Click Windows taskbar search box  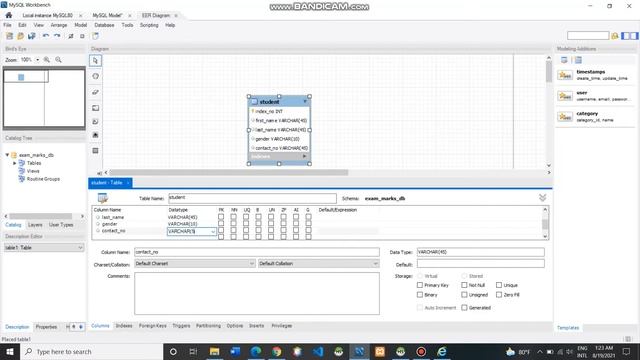91,351
